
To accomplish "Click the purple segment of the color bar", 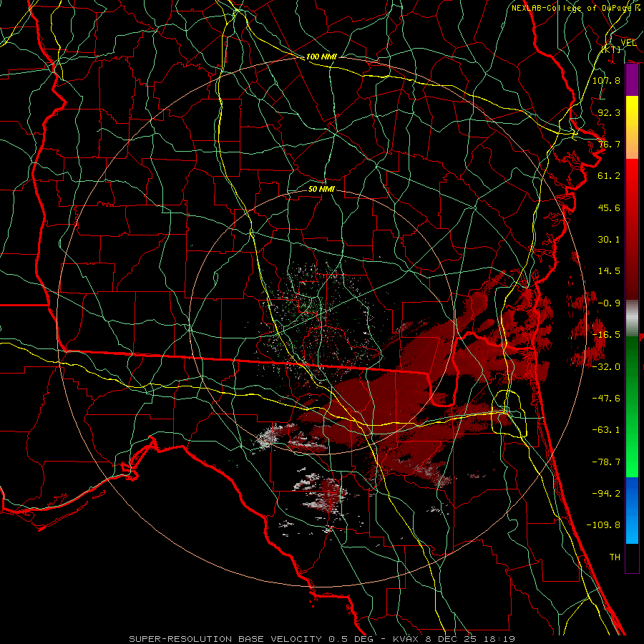I will (x=632, y=80).
